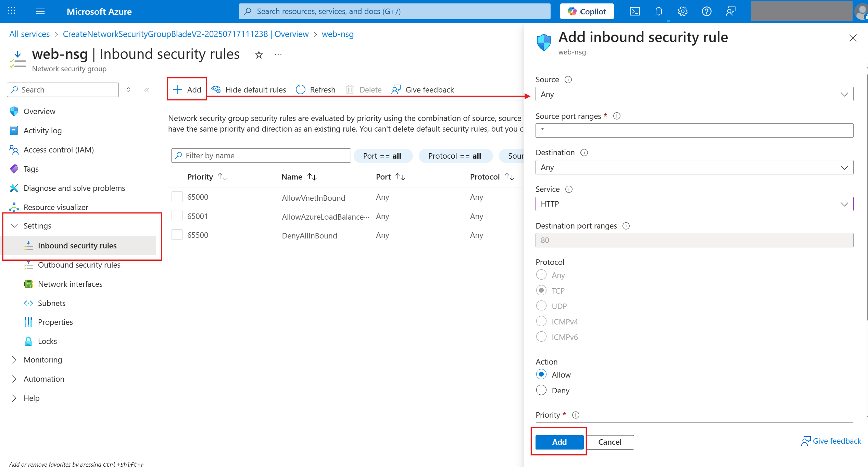
Task: Click Hide default rules eye icon
Action: [216, 89]
